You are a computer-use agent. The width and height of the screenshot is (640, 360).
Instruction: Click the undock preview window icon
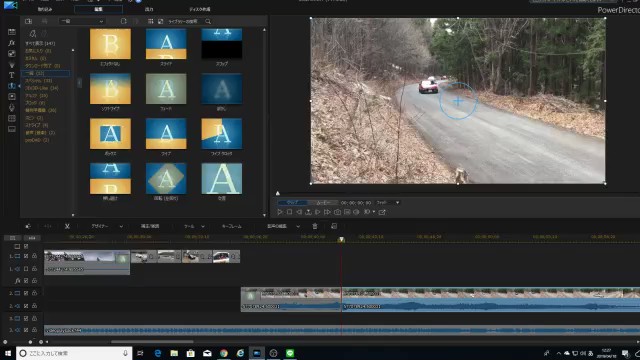click(382, 212)
